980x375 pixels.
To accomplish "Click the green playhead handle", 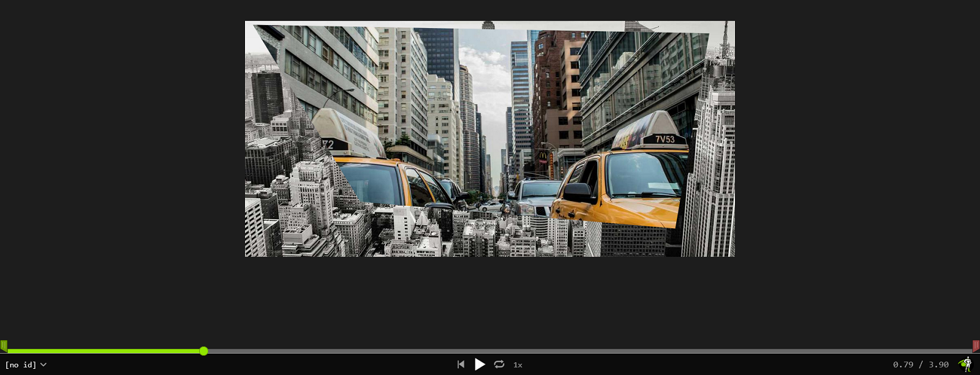I will click(x=203, y=351).
